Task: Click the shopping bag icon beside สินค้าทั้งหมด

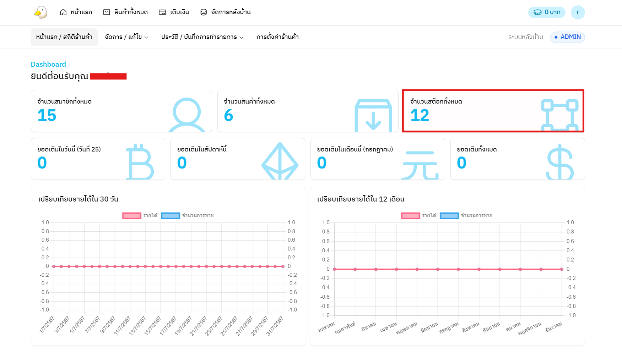Action: 107,12
